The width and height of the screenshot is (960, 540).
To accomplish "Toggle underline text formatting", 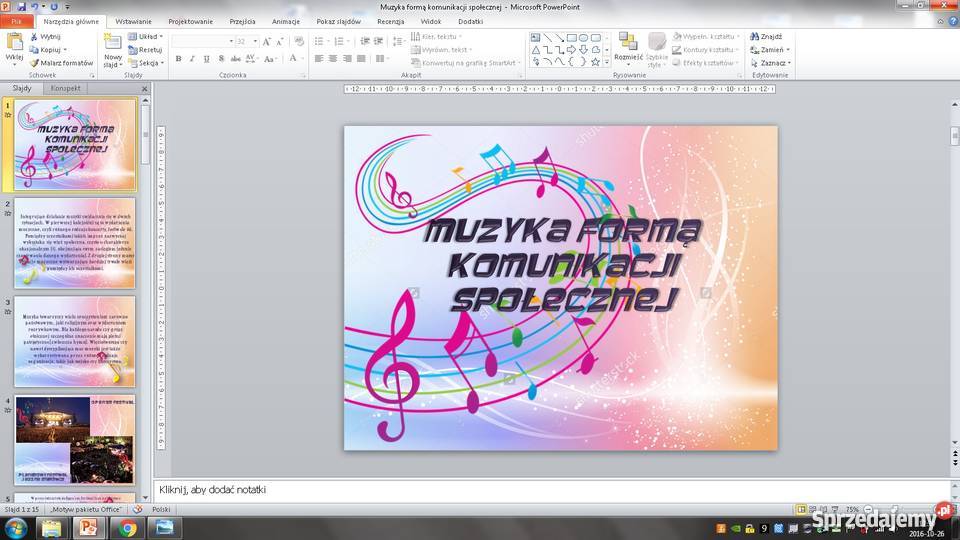I will pos(206,59).
